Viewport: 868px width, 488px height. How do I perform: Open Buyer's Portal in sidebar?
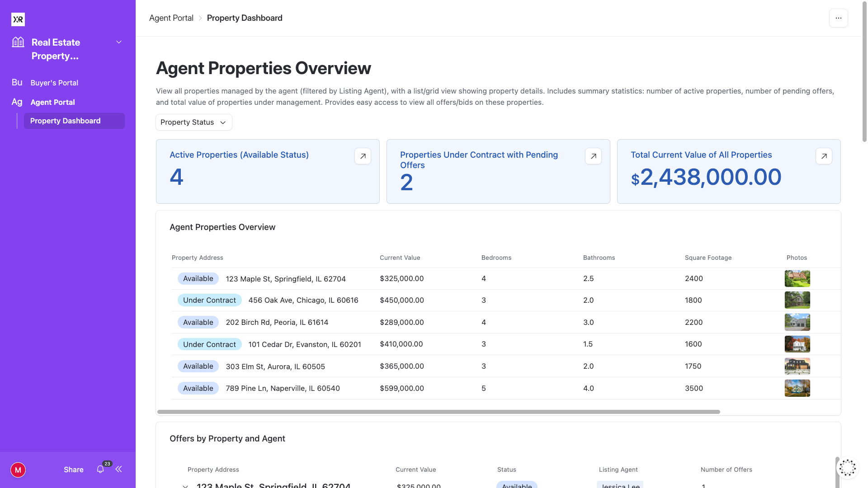tap(54, 83)
